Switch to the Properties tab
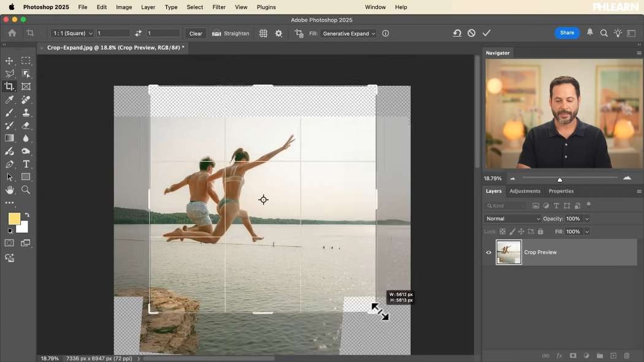Screen dimensions: 644x362 561,191
